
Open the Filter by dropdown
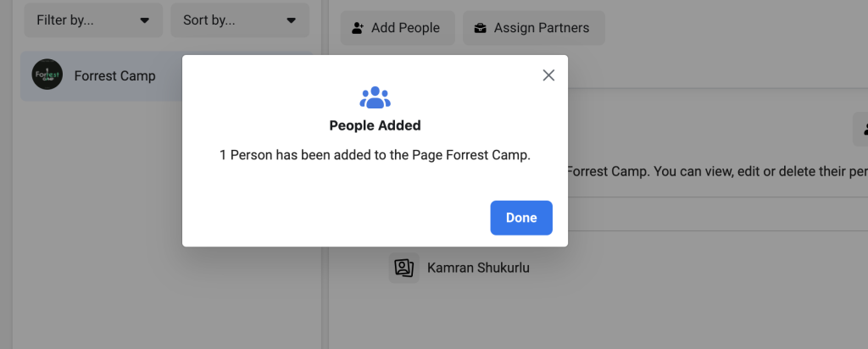(x=93, y=19)
